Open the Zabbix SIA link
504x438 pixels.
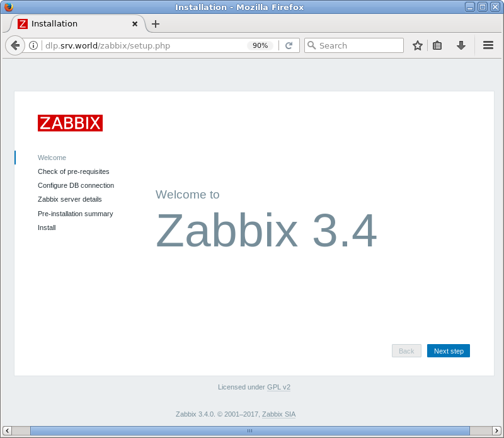pyautogui.click(x=278, y=414)
